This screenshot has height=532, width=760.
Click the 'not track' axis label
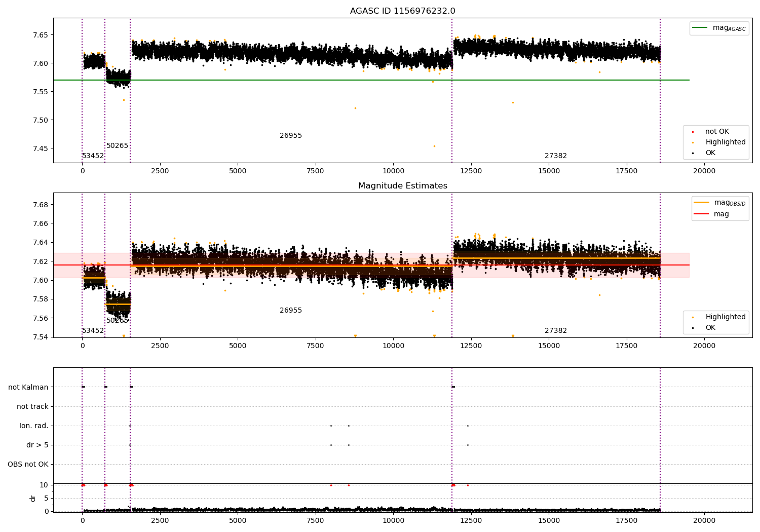point(32,407)
